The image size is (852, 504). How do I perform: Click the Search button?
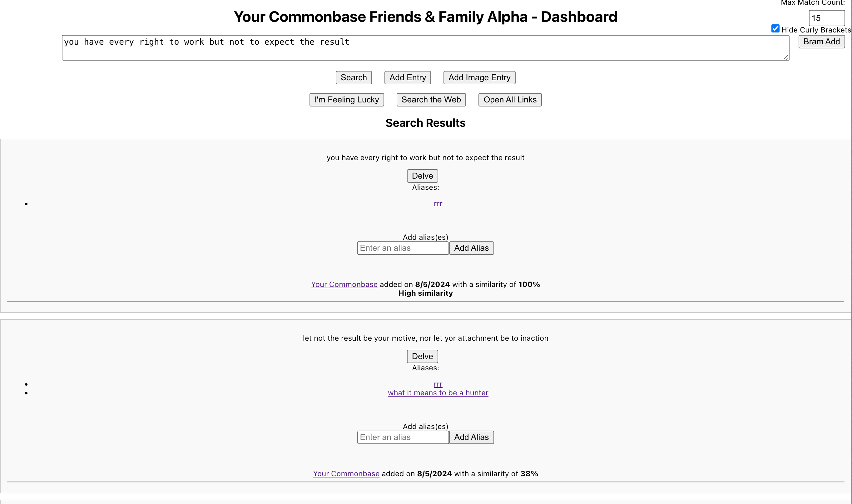(354, 77)
